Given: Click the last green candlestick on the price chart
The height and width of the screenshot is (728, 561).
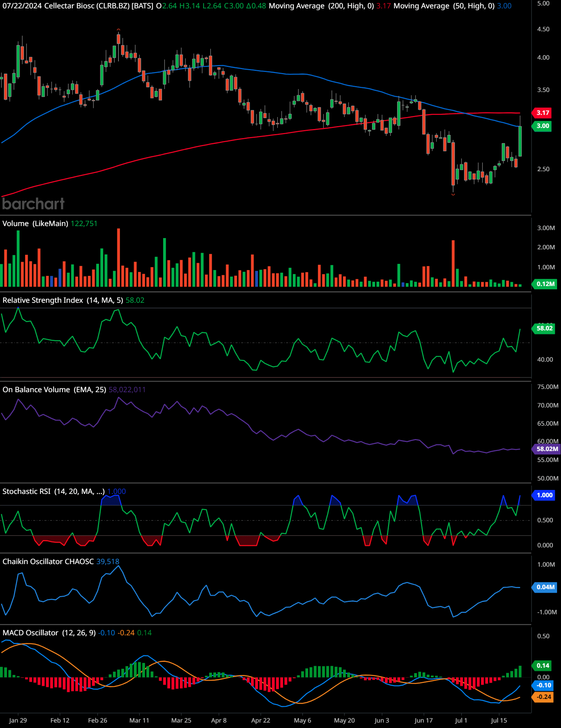Looking at the screenshot, I should click(520, 141).
